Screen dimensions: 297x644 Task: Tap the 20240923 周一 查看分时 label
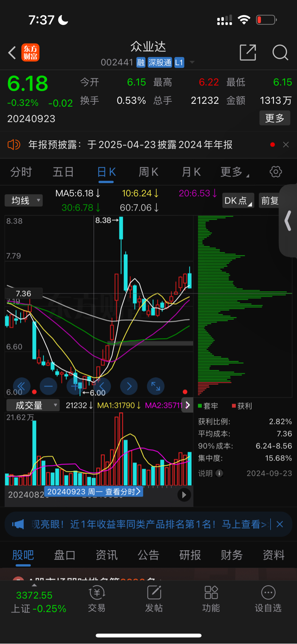pos(94,492)
